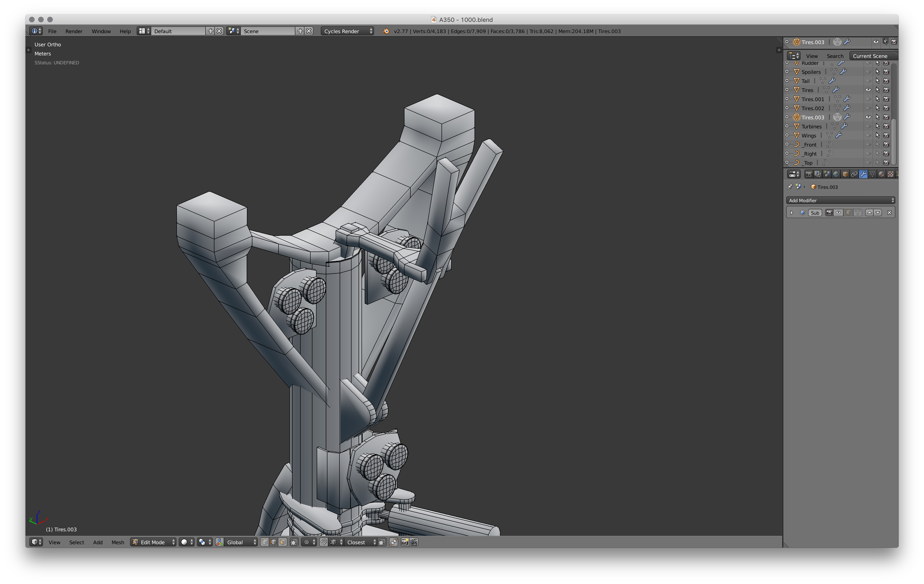This screenshot has width=924, height=584.
Task: Select face select mode cube
Action: click(282, 542)
